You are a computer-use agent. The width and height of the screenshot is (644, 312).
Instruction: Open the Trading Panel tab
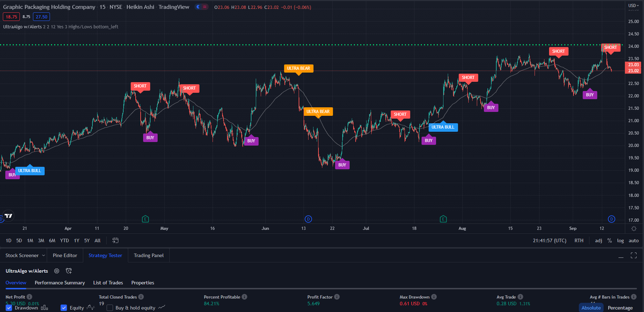[149, 256]
